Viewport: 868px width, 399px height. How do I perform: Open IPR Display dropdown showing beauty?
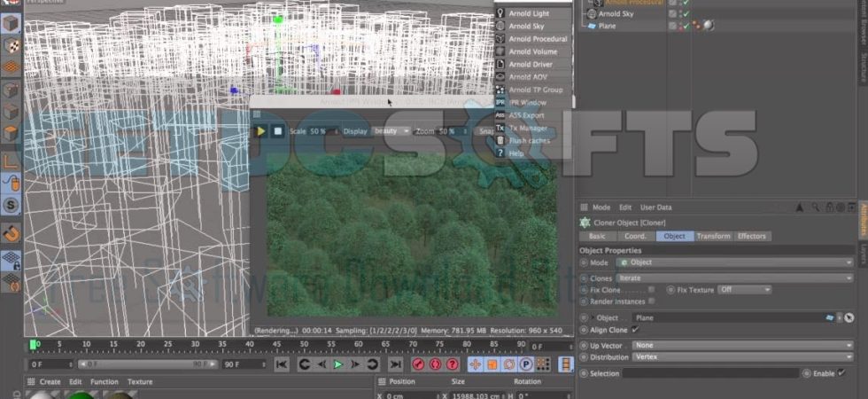pyautogui.click(x=391, y=131)
